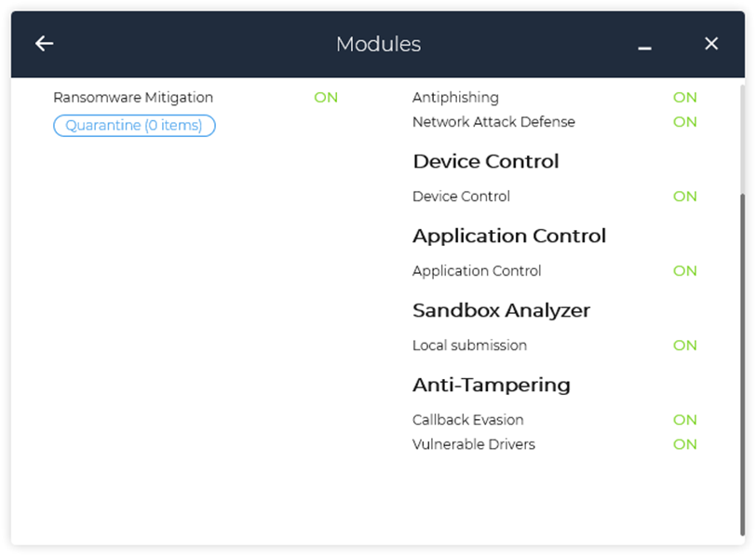Click ON status beside Callback Evasion
The image size is (756, 556).
[x=685, y=420]
